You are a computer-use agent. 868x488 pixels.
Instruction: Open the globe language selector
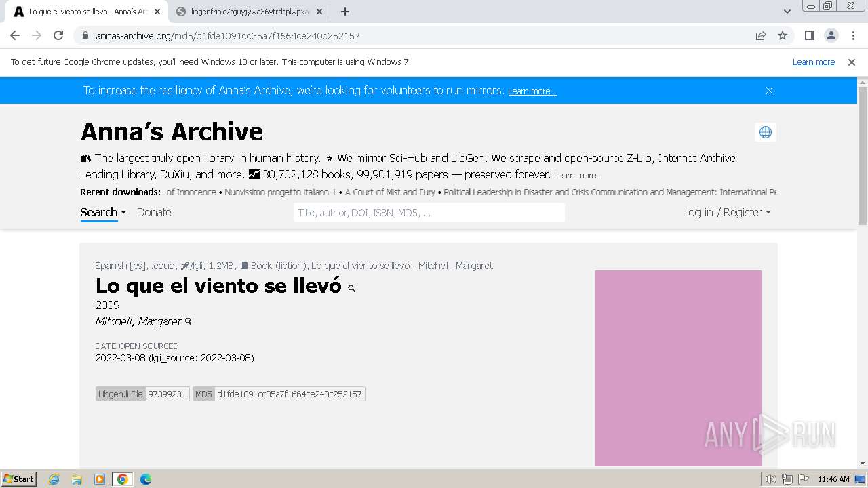[x=766, y=132]
